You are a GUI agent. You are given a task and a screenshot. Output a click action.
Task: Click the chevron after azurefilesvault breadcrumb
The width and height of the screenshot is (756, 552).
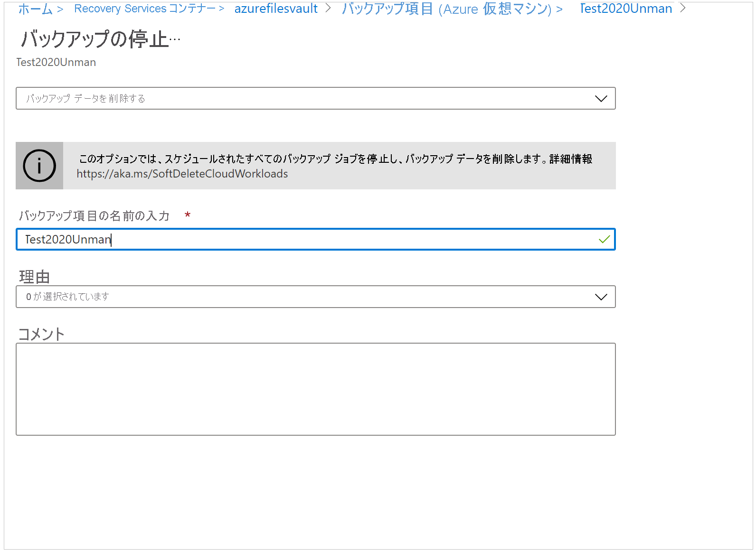328,8
